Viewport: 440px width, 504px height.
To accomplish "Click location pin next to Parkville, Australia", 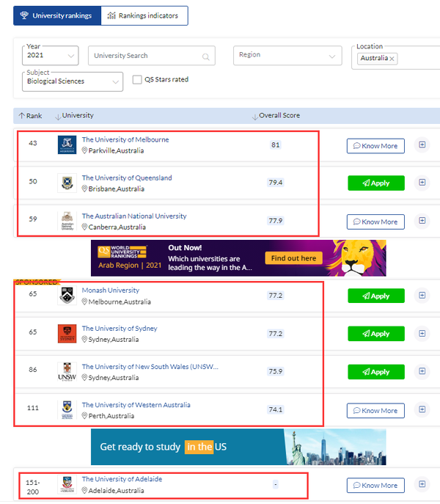I will point(84,150).
